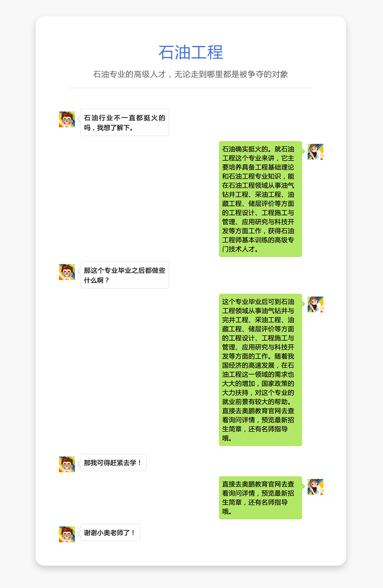383x588 pixels.
Task: Click student avatar beside 那这个专业毕业 message
Action: [x=67, y=272]
